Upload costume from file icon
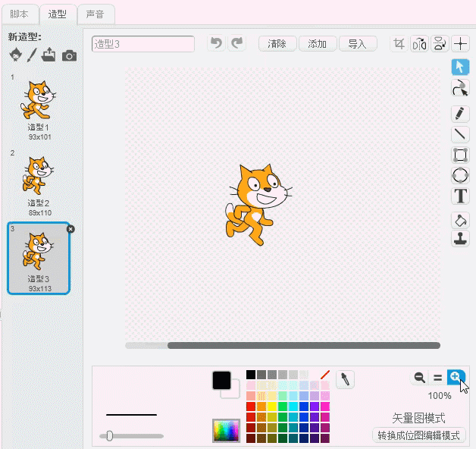The width and height of the screenshot is (476, 449). (x=49, y=55)
